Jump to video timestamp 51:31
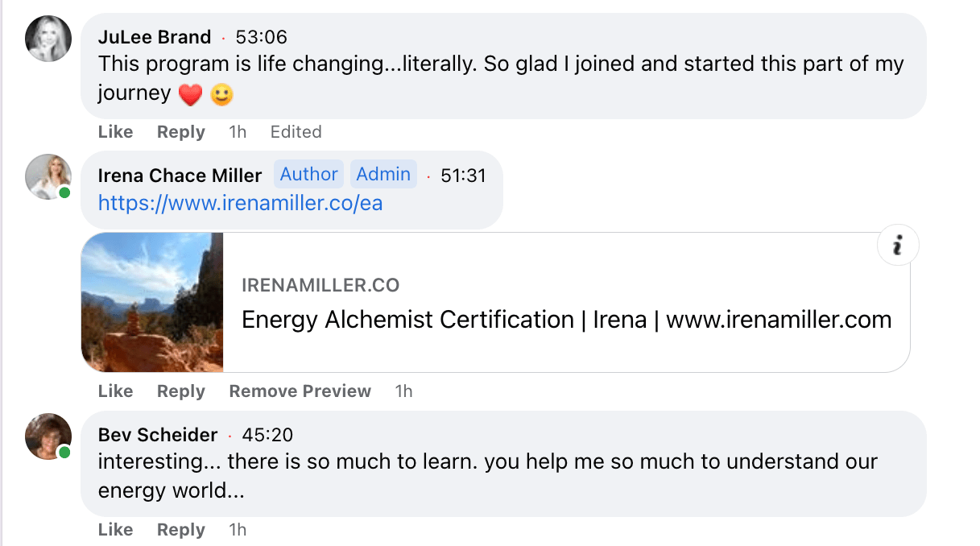The height and width of the screenshot is (546, 980). coord(463,176)
